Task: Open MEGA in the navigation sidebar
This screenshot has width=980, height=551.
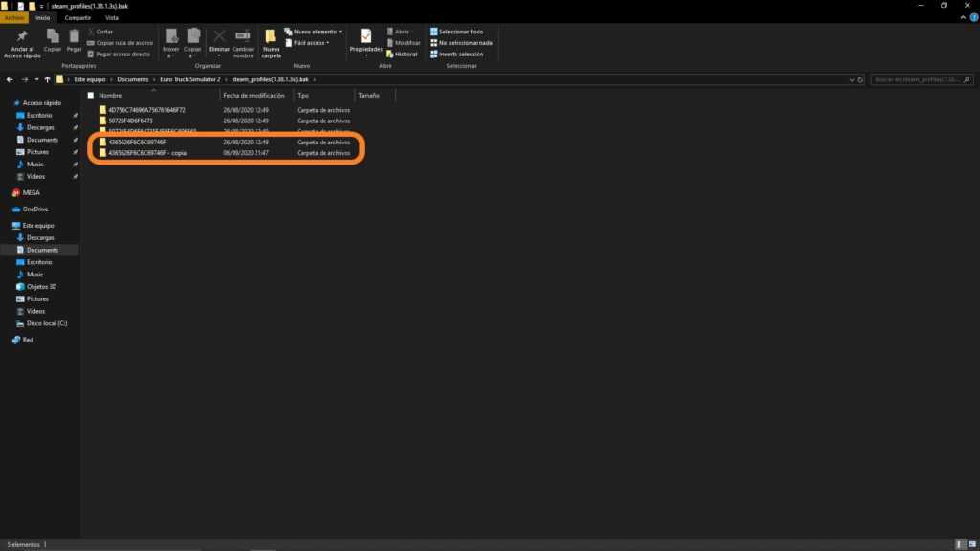Action: tap(31, 193)
